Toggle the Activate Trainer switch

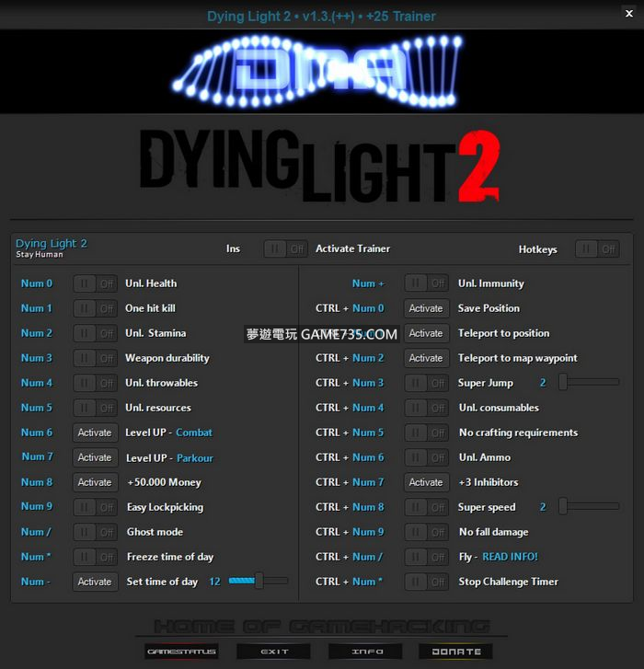pyautogui.click(x=286, y=248)
